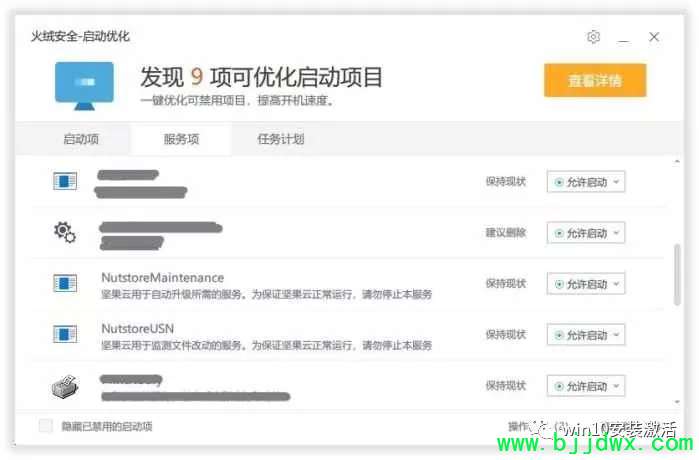Check 隐藏已禁用的启动项 checkbox

tap(45, 426)
